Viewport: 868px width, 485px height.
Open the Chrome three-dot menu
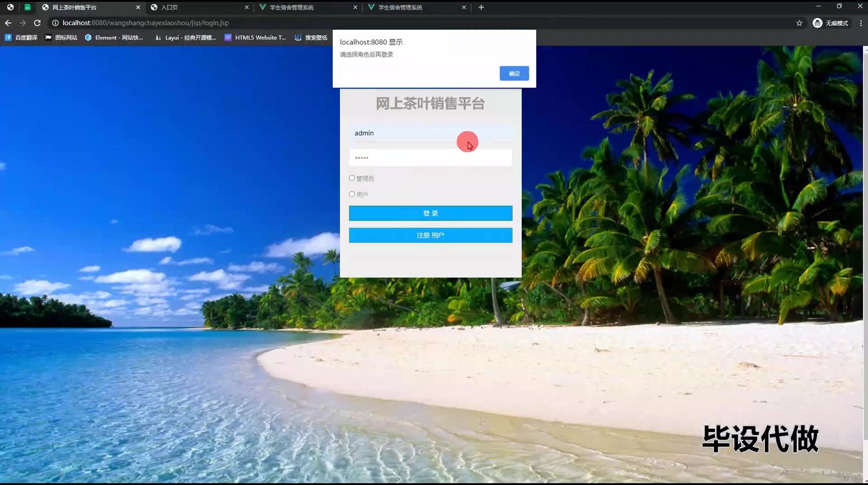[x=861, y=23]
